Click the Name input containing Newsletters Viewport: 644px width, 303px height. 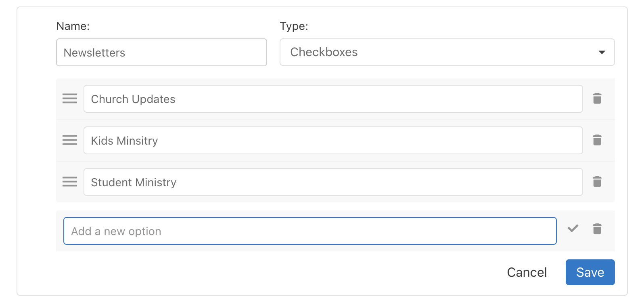point(161,52)
